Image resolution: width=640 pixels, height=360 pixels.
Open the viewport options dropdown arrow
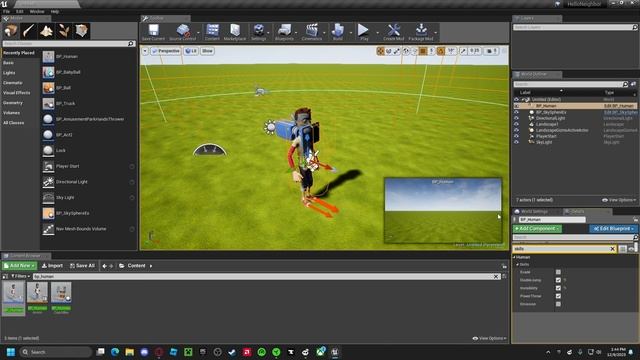pos(145,51)
